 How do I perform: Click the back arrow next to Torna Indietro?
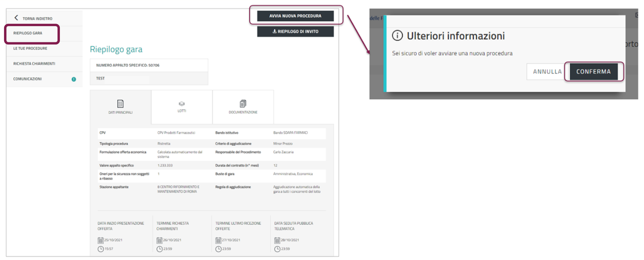pos(16,18)
